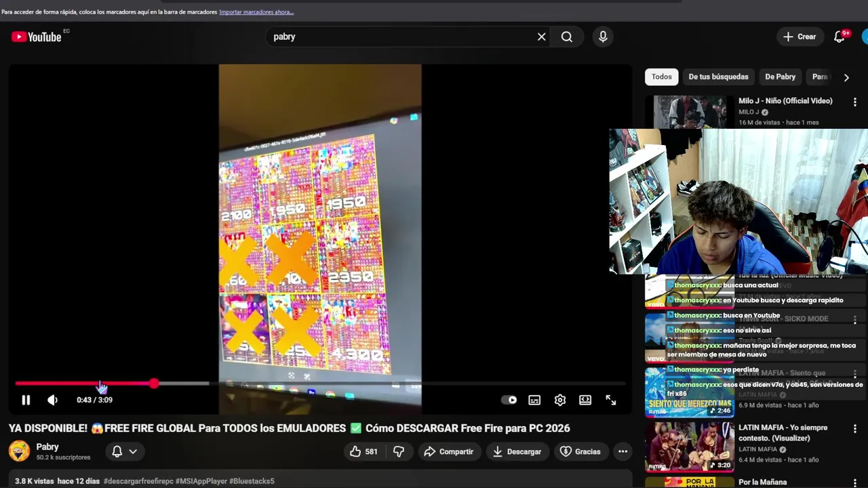Toggle subtitles in the player
The image size is (868, 488).
534,400
